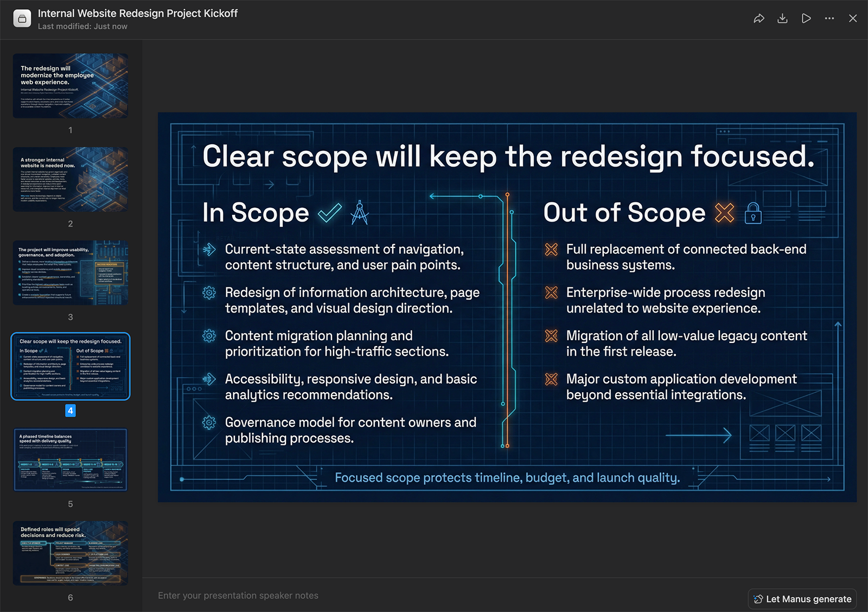Select slide 6 'Defined roles' thumbnail
868x612 pixels.
(71, 553)
